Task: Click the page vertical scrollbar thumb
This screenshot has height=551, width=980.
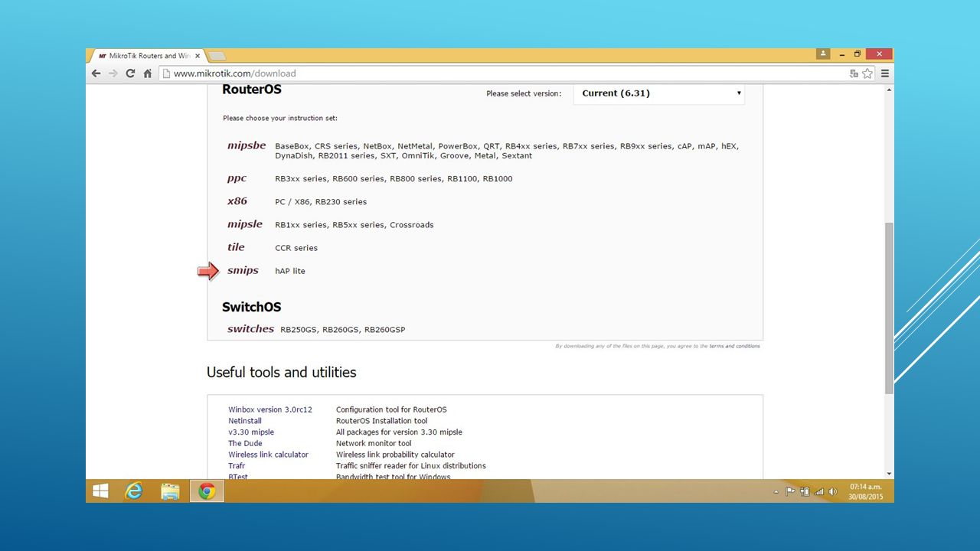Action: [x=889, y=308]
